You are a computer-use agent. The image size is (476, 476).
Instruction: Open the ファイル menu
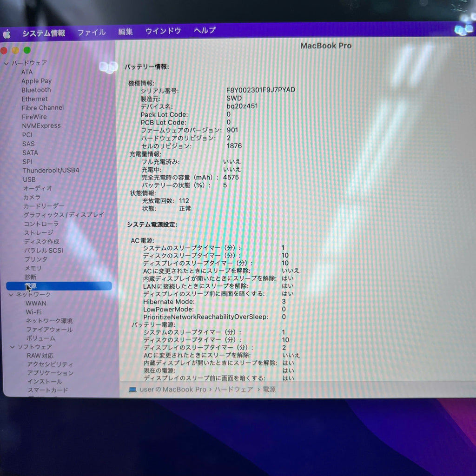pyautogui.click(x=92, y=32)
